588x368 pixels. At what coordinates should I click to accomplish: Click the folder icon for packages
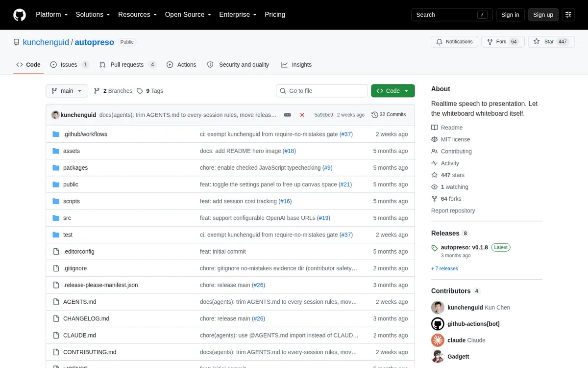(56, 167)
